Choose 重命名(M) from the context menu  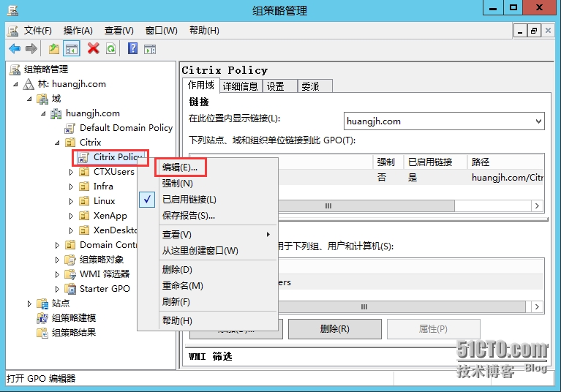pyautogui.click(x=208, y=286)
